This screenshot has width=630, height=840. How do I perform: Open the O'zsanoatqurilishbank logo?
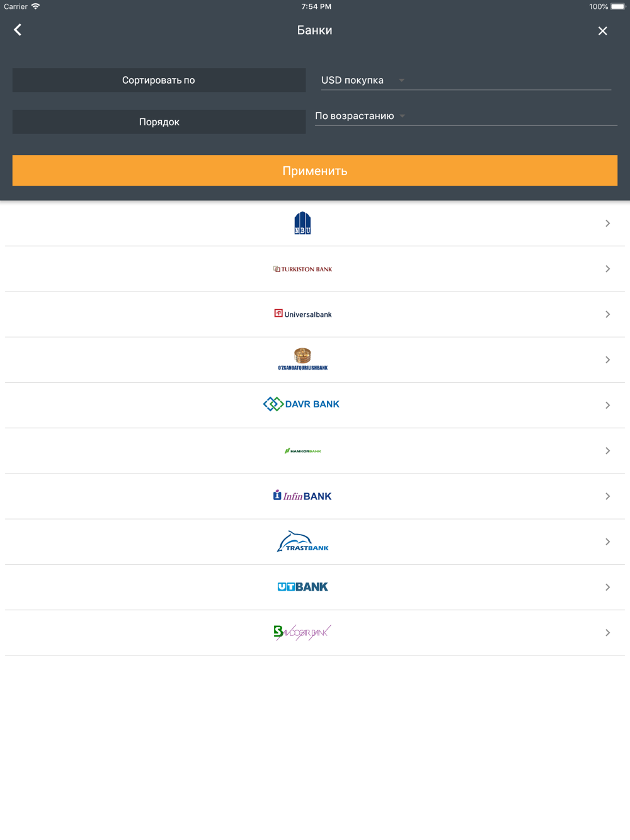click(x=302, y=359)
